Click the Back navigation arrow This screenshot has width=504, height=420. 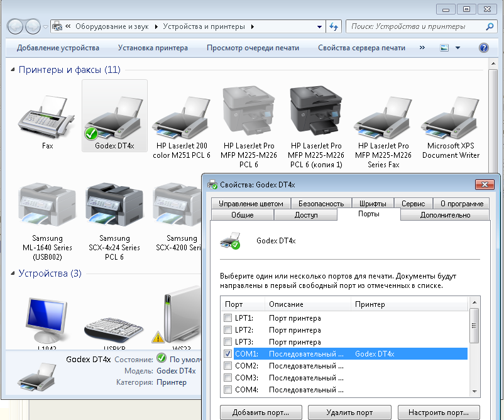[x=15, y=26]
